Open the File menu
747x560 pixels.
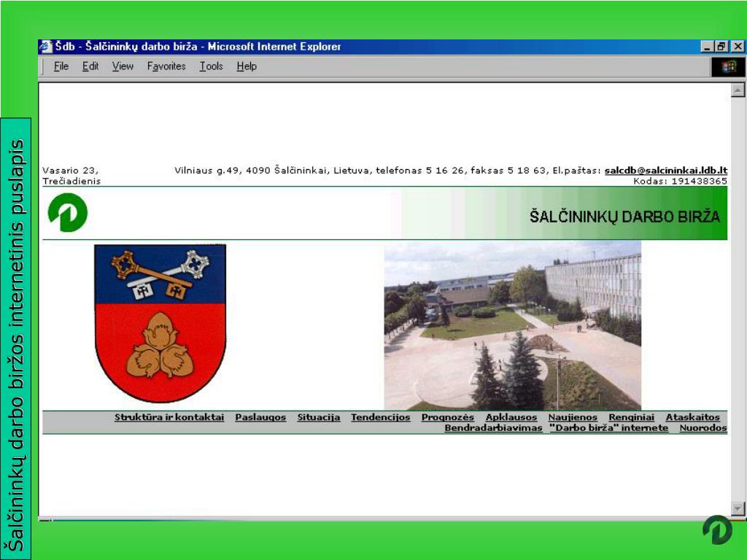coord(61,66)
